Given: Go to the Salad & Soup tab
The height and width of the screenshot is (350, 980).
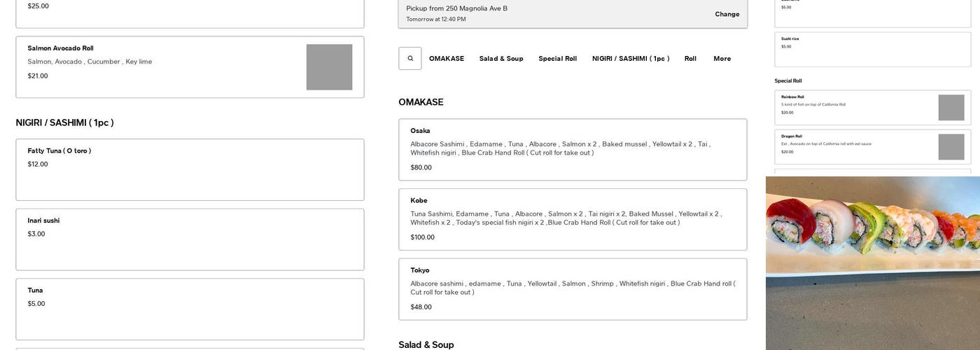Looking at the screenshot, I should coord(501,59).
